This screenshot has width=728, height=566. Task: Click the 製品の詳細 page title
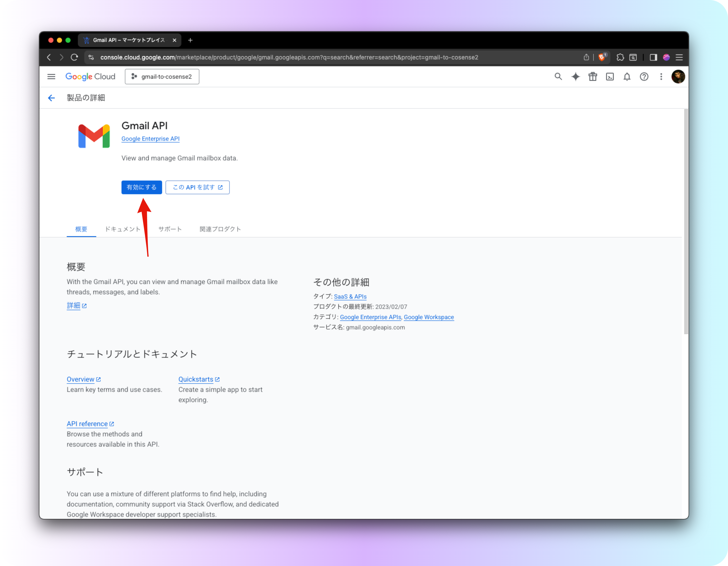[x=86, y=98]
